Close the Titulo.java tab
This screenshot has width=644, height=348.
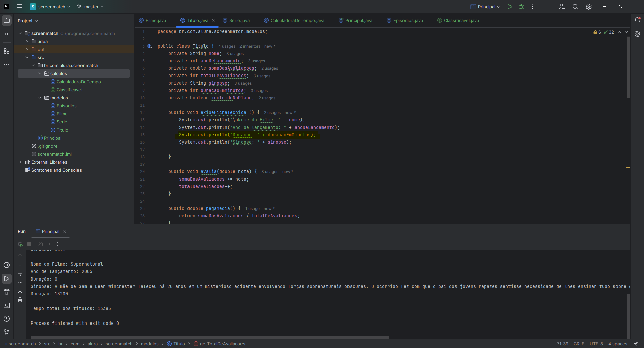[x=213, y=20]
